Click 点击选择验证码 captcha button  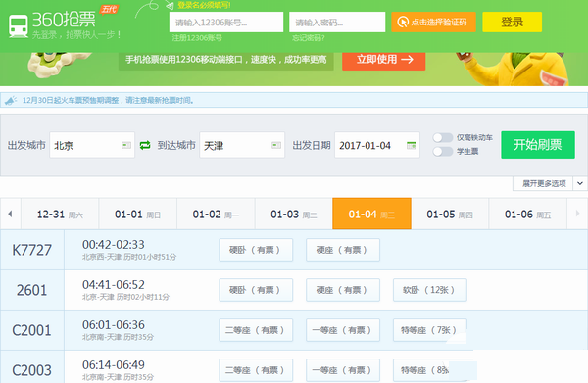click(x=433, y=22)
